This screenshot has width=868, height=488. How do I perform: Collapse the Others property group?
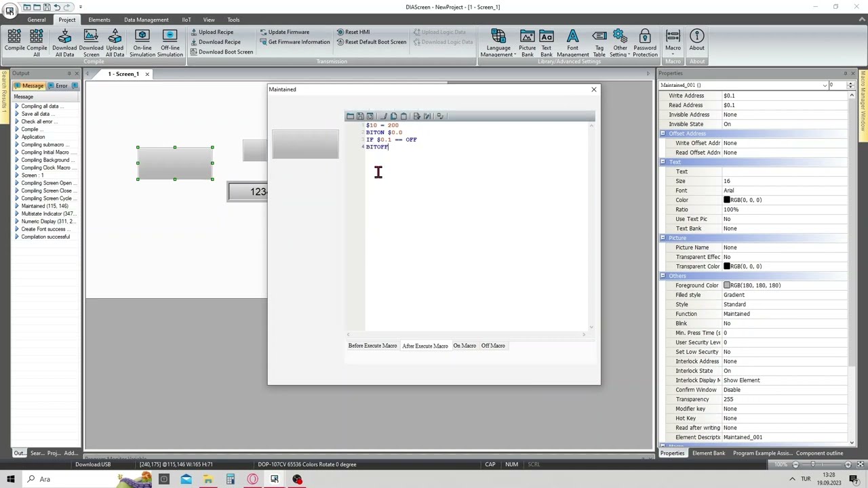coord(663,276)
